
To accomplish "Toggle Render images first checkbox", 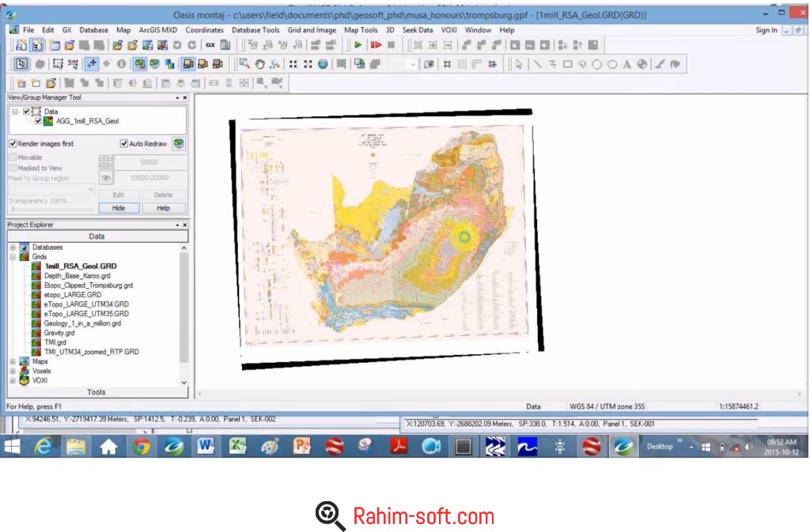I will pos(13,143).
